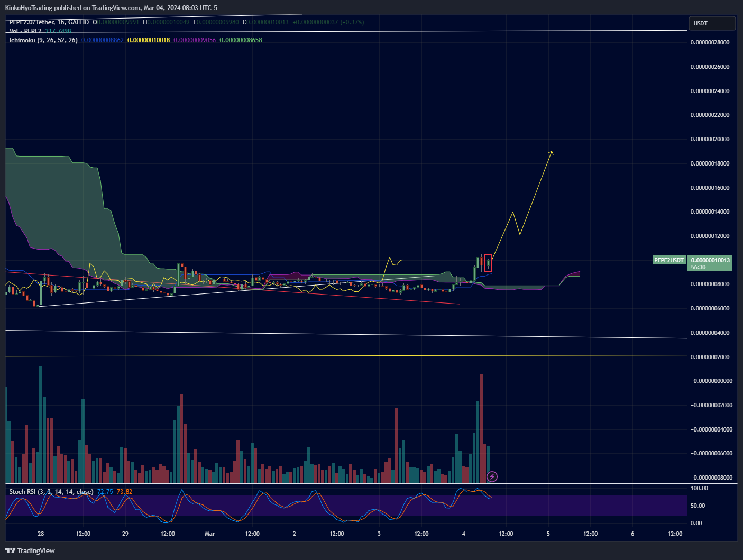This screenshot has height=560, width=743.
Task: Click the PEPE2USDT price line label
Action: click(x=669, y=260)
